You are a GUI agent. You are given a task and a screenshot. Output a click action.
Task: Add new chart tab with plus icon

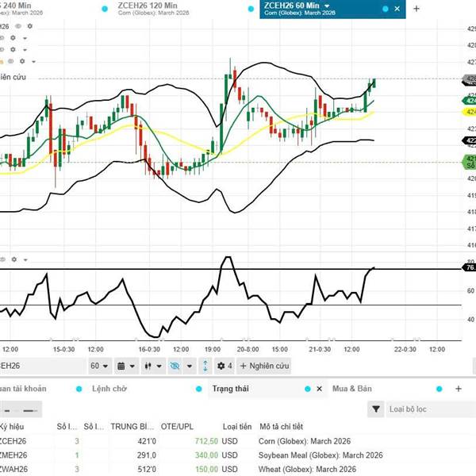coord(416,9)
